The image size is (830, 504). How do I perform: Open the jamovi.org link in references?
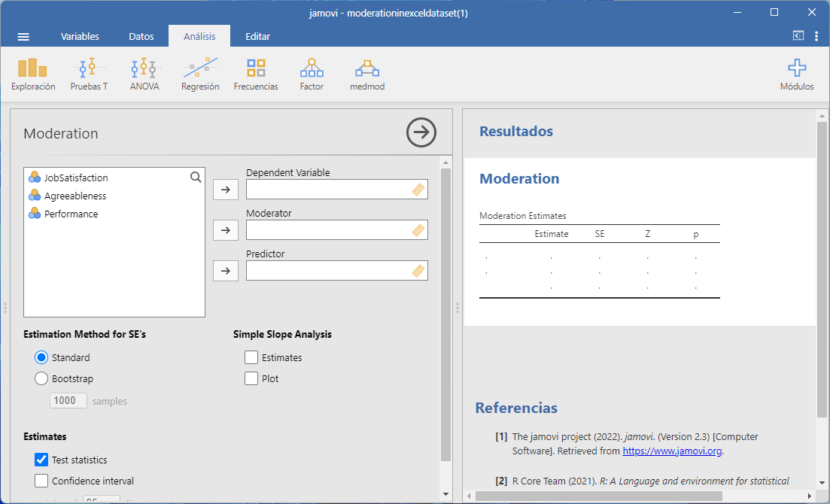click(672, 451)
